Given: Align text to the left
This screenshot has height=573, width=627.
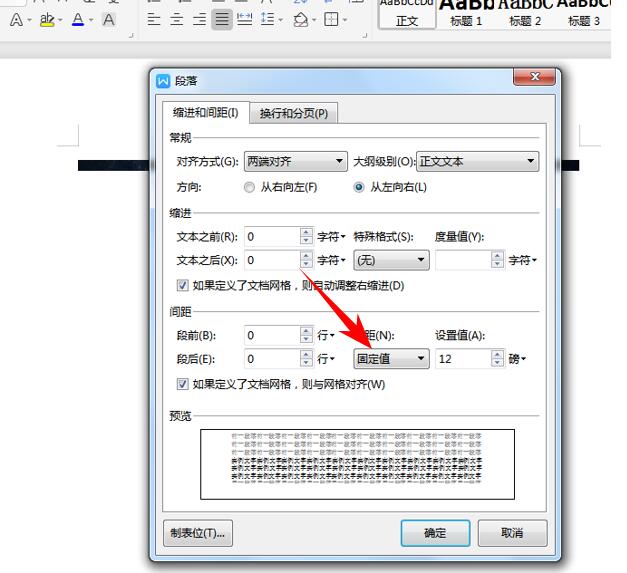Looking at the screenshot, I should click(x=154, y=19).
